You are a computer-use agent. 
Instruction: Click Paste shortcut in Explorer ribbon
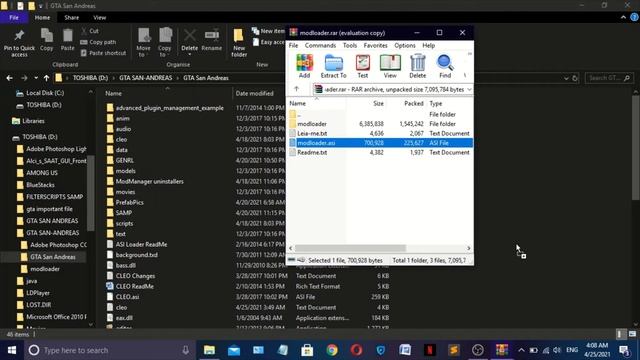(x=104, y=53)
